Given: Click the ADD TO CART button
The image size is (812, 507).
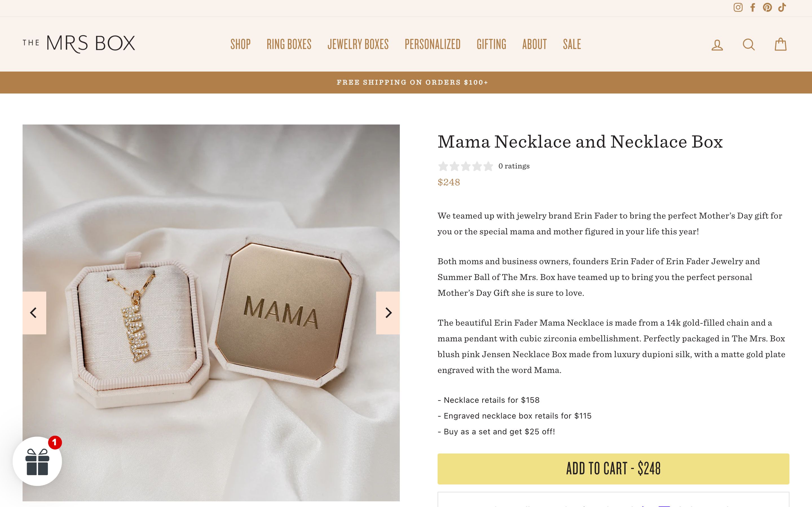Looking at the screenshot, I should 612,468.
